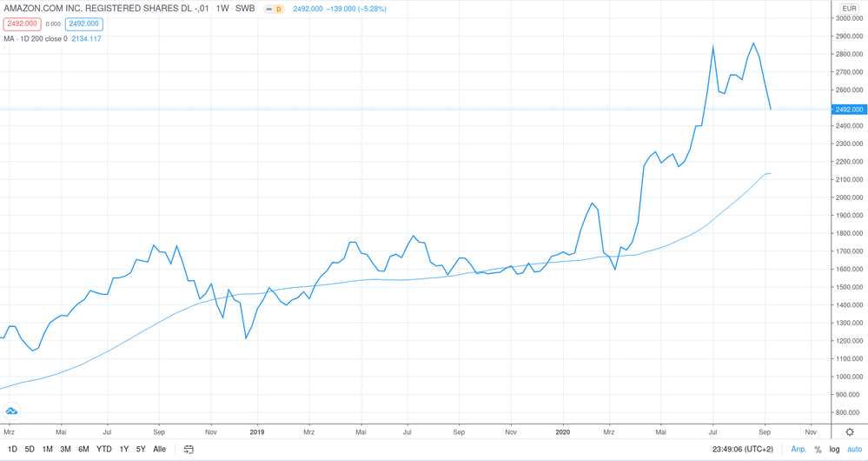
Task: Click the red 2492.000 sell price button
Action: [22, 24]
